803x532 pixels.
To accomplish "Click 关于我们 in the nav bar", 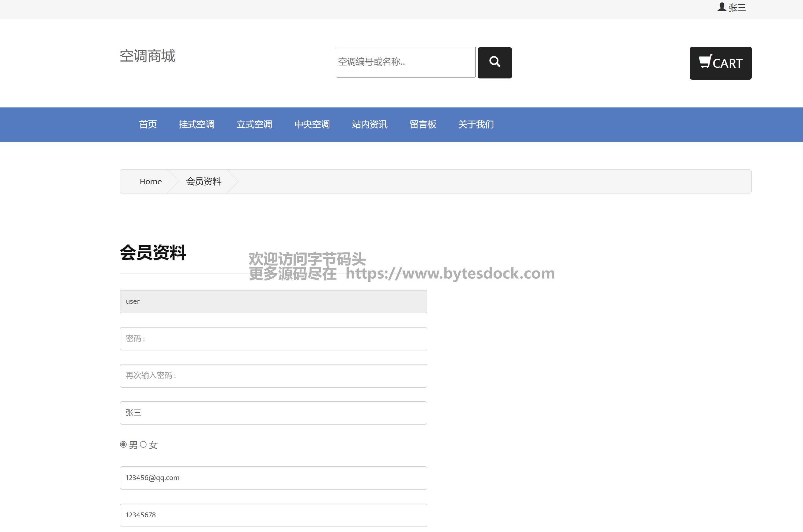I will (x=476, y=125).
